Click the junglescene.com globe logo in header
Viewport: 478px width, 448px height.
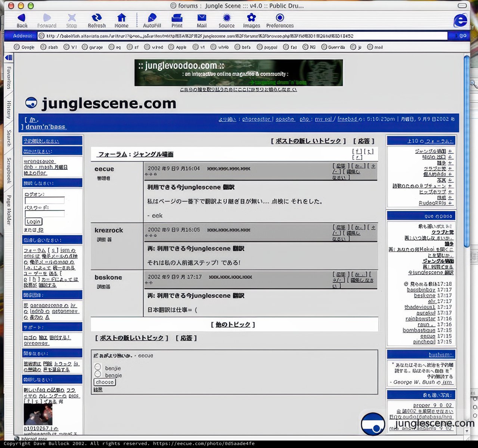click(31, 103)
